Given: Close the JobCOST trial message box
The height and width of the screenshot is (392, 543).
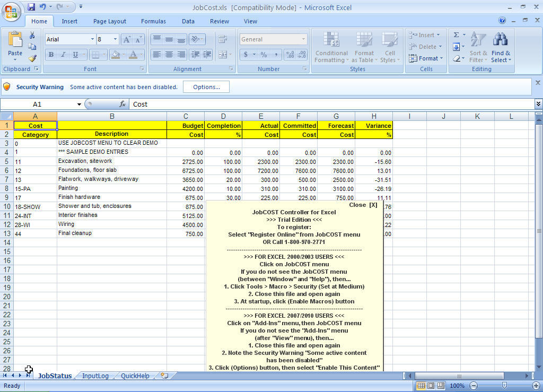Looking at the screenshot, I should click(363, 205).
